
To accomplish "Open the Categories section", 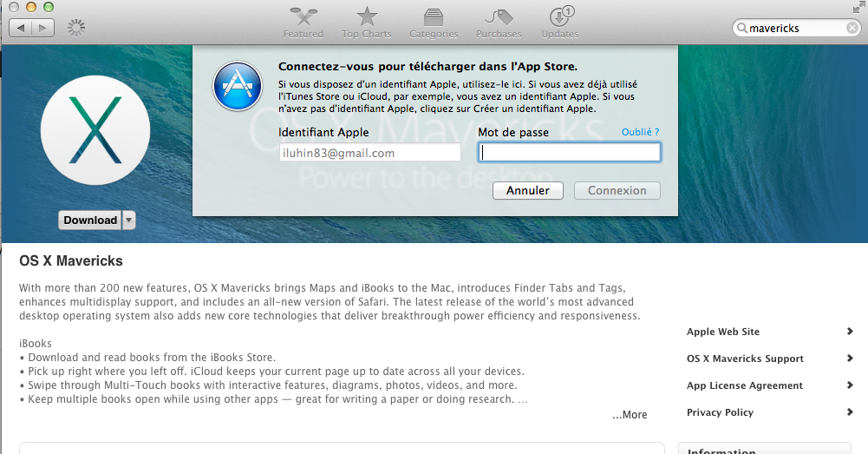I will (434, 23).
